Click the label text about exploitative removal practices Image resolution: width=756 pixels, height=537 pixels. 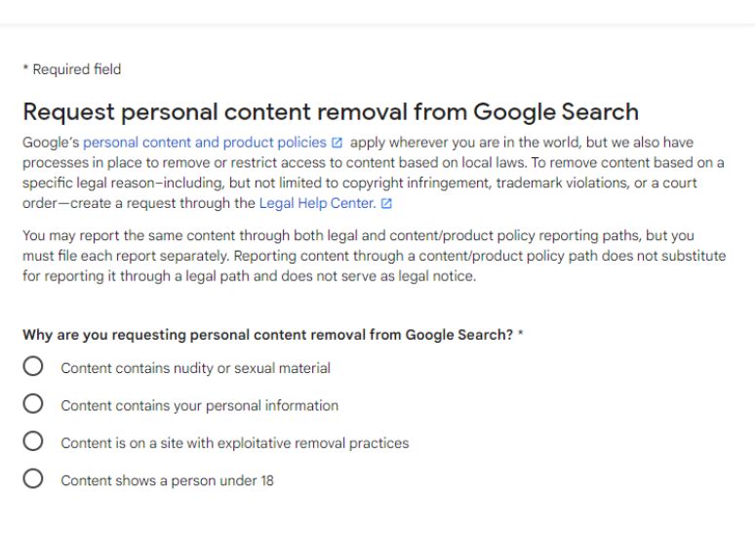click(234, 443)
